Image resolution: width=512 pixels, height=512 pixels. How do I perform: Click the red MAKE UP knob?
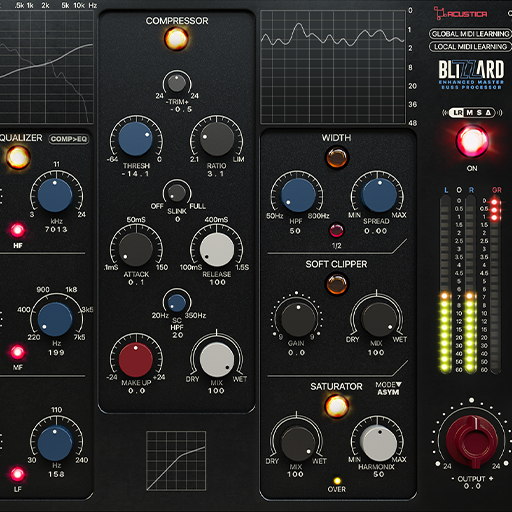(x=136, y=359)
